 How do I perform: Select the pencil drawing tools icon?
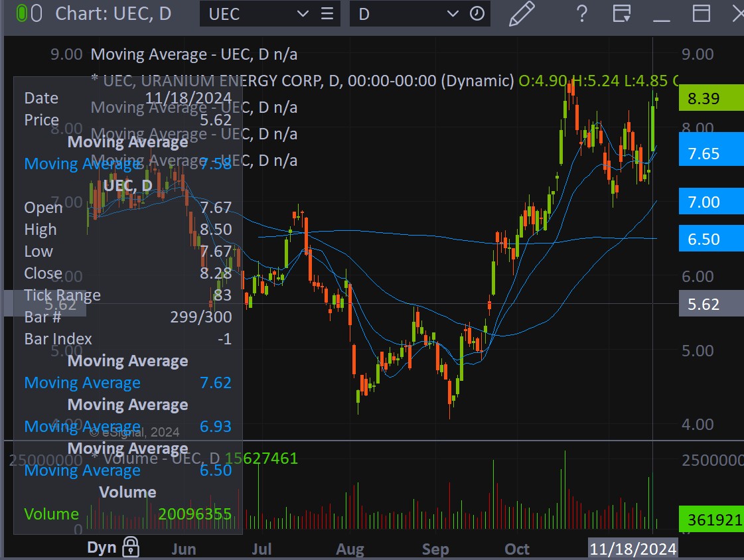tap(522, 13)
